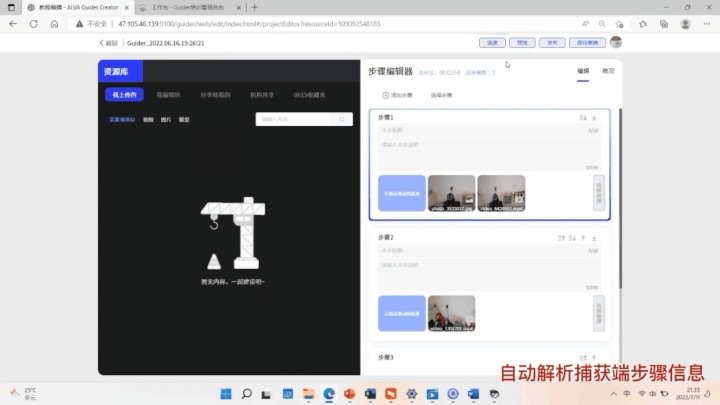Select the first blue resource type filter
This screenshot has width=720, height=405.
(x=122, y=119)
